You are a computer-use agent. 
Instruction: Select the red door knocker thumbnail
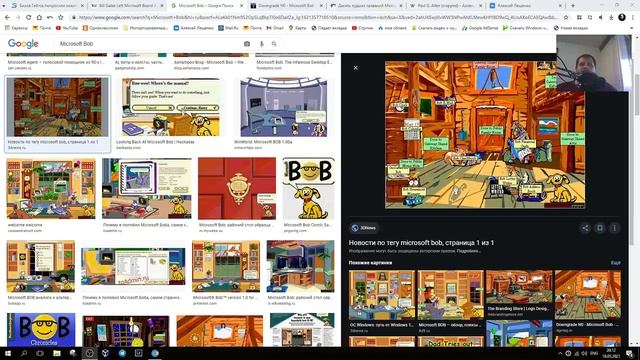point(237,188)
